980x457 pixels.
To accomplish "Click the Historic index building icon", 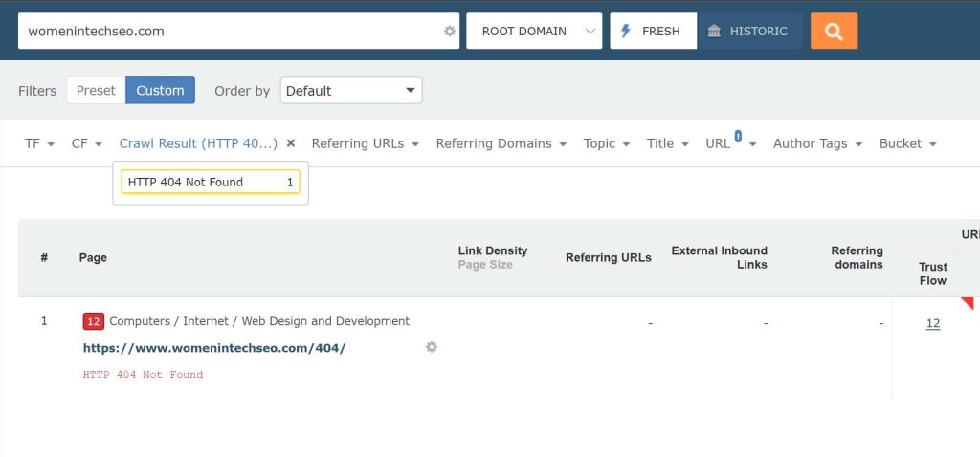I will (x=714, y=32).
